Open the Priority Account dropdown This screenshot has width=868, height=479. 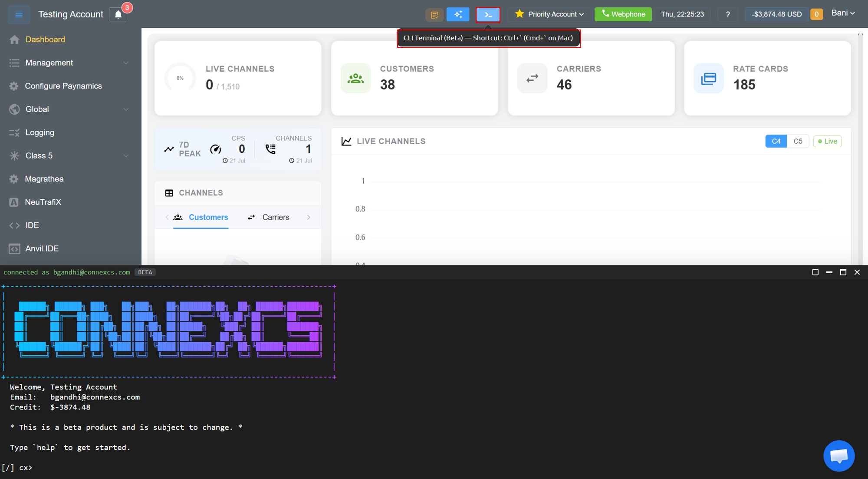(549, 14)
